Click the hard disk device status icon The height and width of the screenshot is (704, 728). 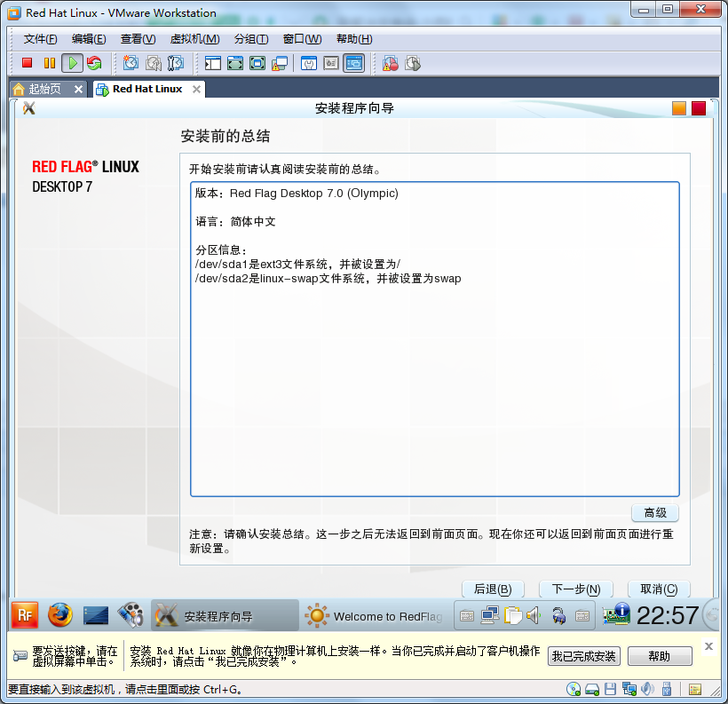(592, 689)
